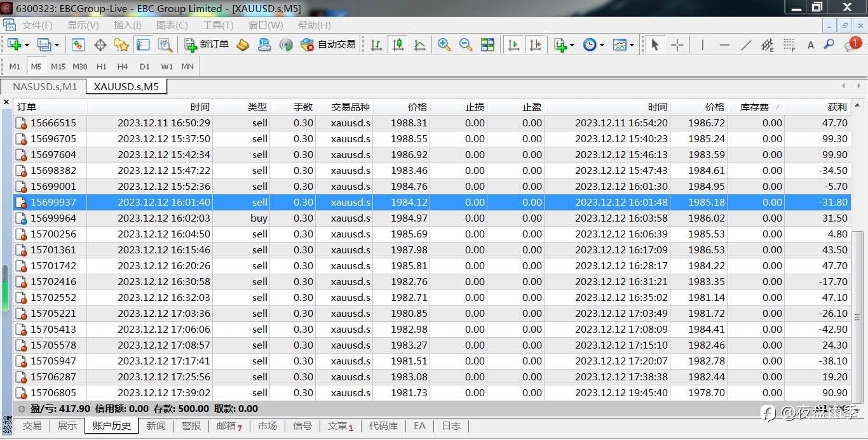Click the 新订单 new order button
This screenshot has width=868, height=440.
(207, 44)
